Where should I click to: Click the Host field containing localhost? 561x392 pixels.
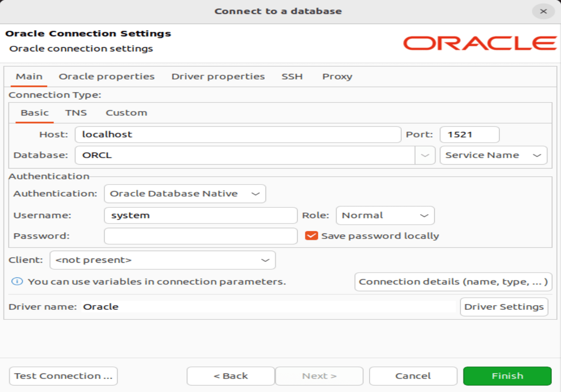tap(238, 134)
